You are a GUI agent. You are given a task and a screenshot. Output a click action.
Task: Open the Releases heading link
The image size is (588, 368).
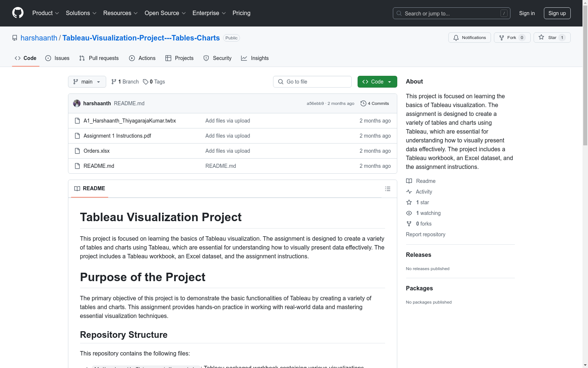419,255
